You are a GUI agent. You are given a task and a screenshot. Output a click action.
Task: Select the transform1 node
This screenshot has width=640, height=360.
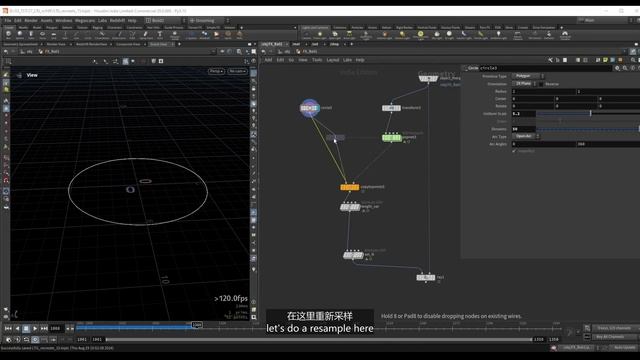tap(391, 108)
